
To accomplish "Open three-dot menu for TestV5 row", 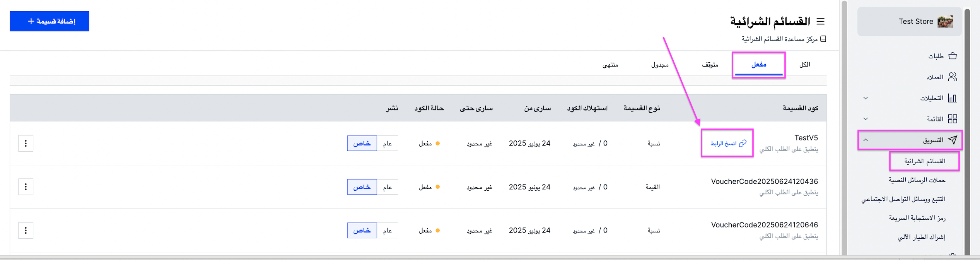I will click(26, 144).
